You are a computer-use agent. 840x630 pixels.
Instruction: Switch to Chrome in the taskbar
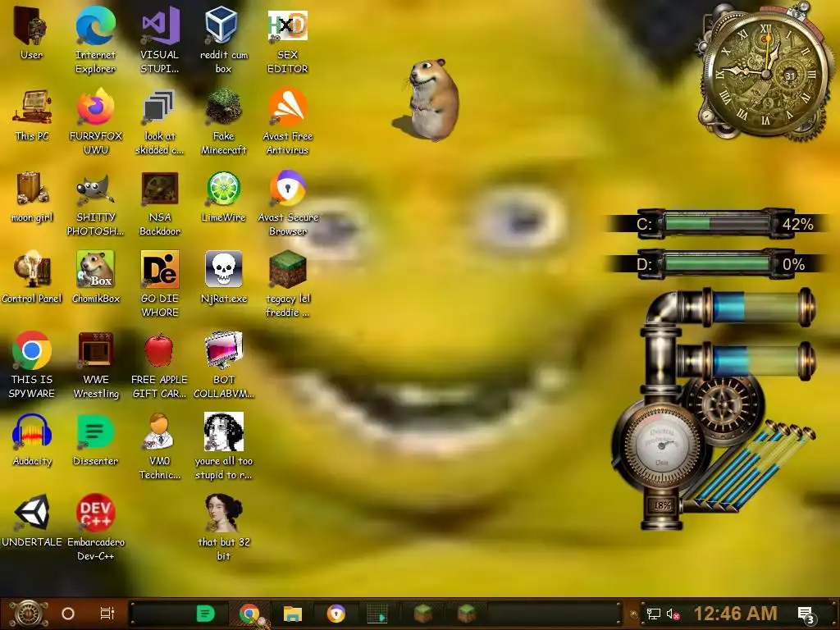point(249,614)
